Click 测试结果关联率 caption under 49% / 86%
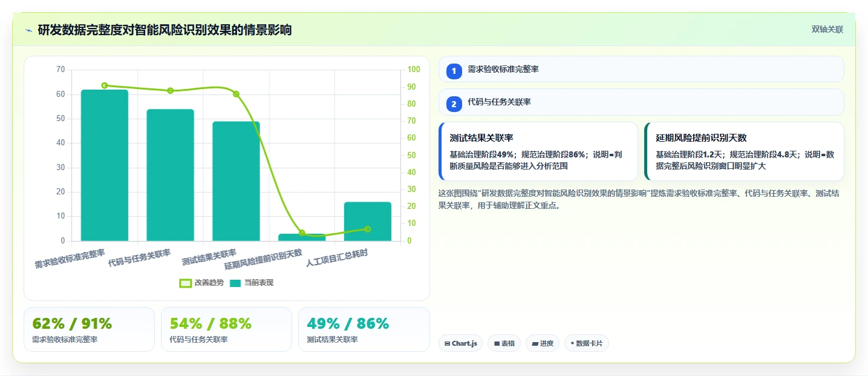 tap(332, 340)
